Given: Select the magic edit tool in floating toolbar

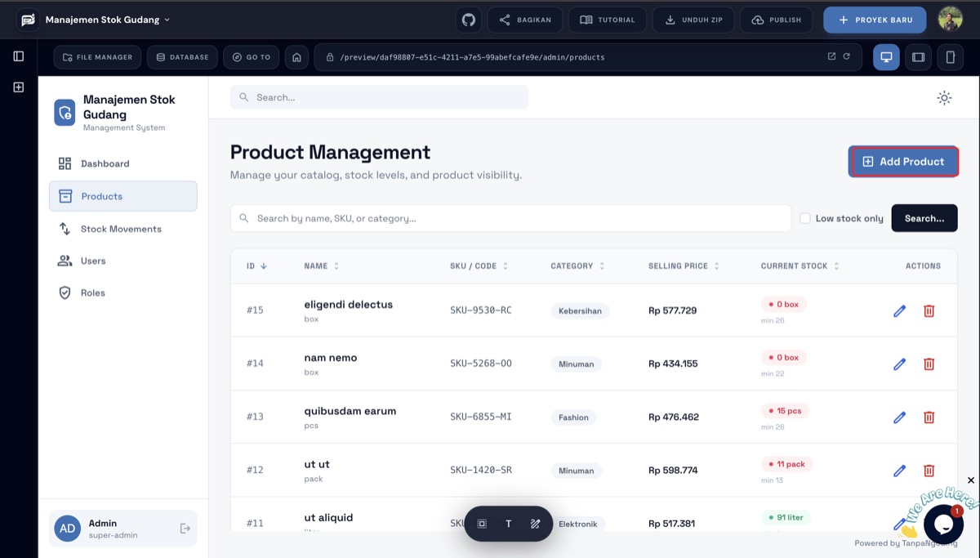Looking at the screenshot, I should click(x=536, y=524).
